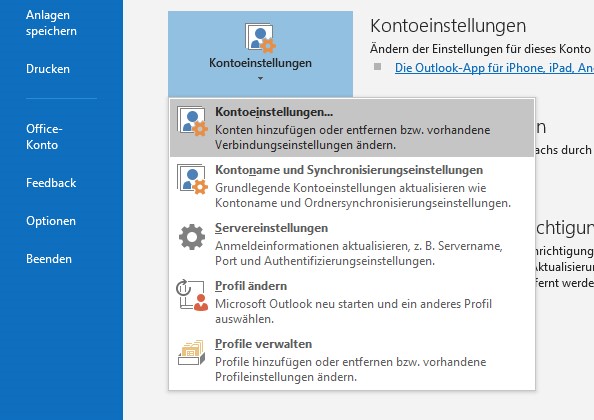Select Profil ändern option
Screen dimensions: 594x420
[x=251, y=286]
